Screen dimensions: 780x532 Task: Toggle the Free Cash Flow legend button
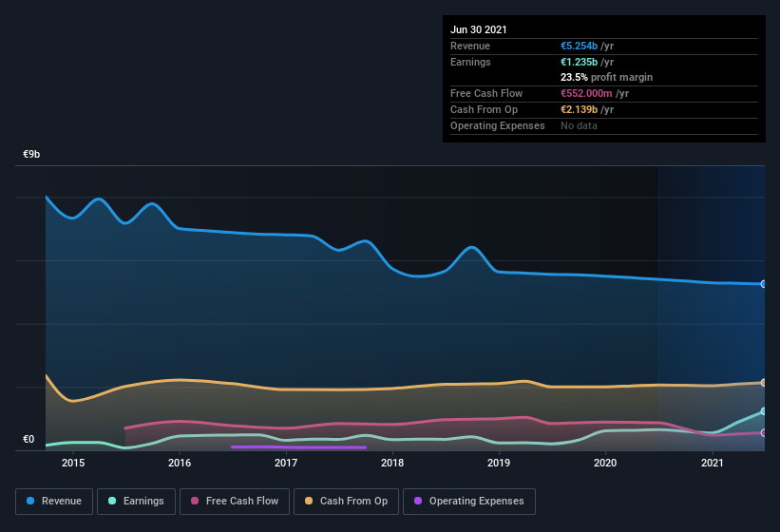pyautogui.click(x=235, y=502)
